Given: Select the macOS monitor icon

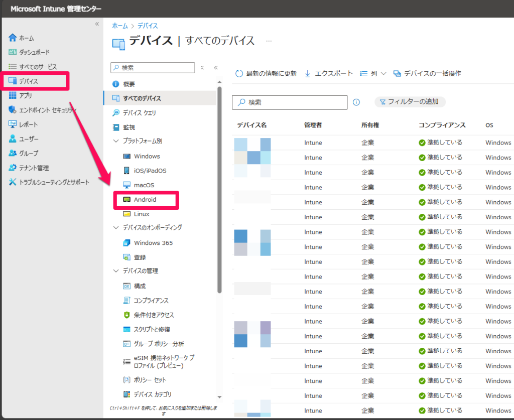Looking at the screenshot, I should pyautogui.click(x=127, y=185).
